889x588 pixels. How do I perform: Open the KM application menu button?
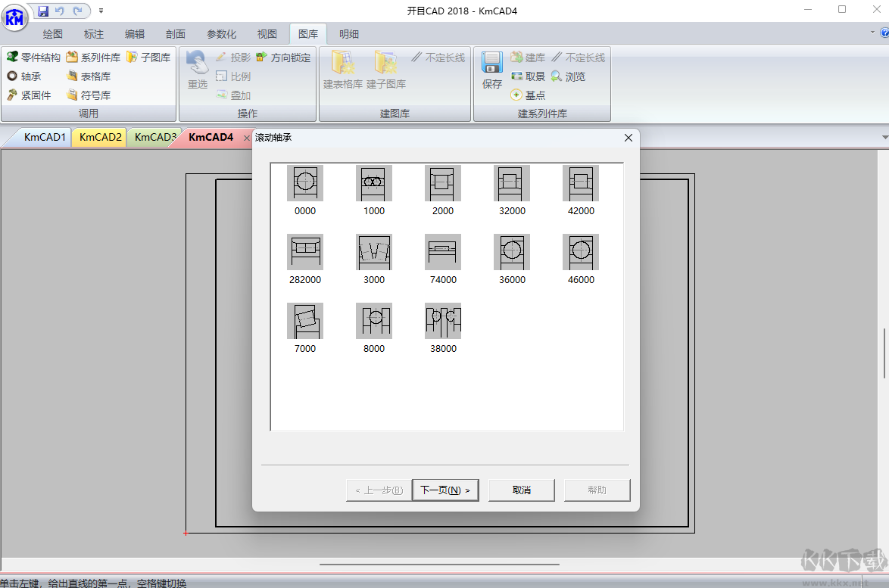(x=14, y=19)
